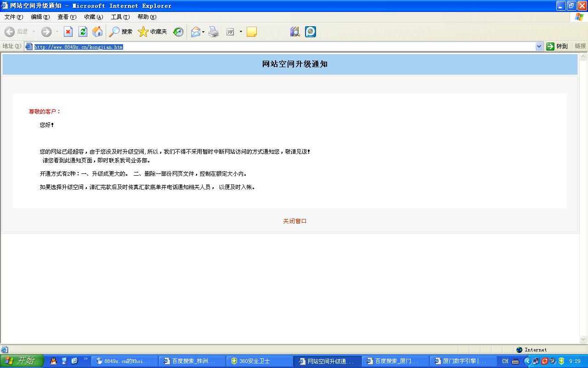The image size is (588, 368).
Task: Open the 开始 Start menu
Action: tap(22, 361)
